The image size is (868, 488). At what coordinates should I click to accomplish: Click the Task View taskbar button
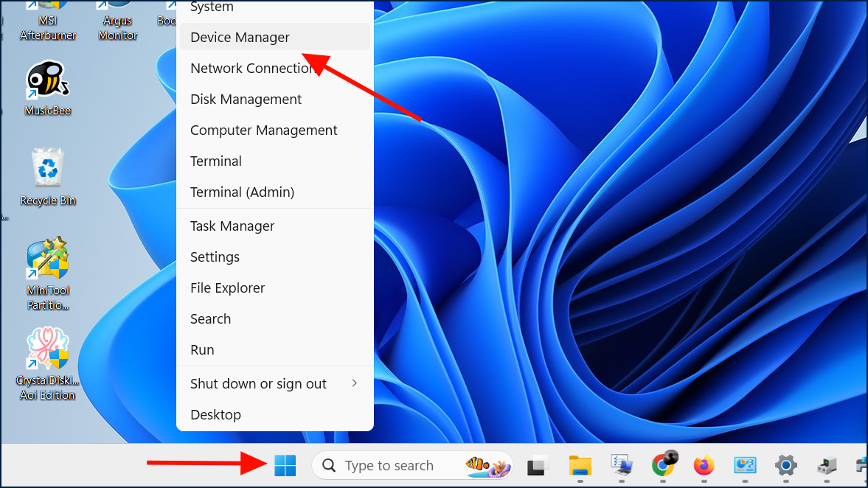click(537, 465)
